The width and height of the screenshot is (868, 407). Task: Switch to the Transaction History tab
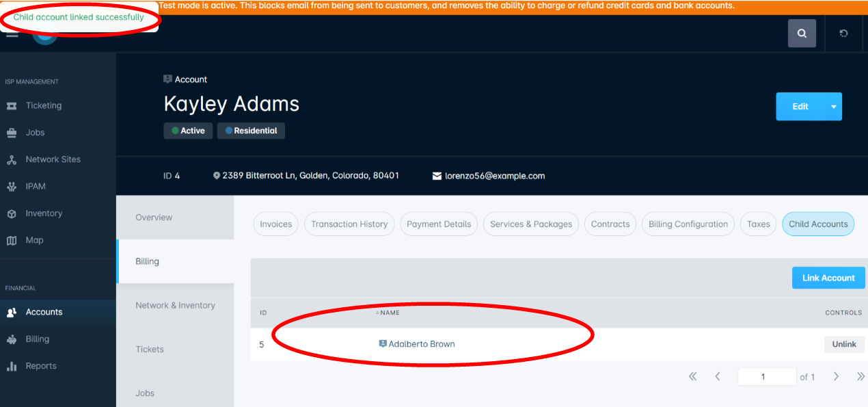point(349,224)
